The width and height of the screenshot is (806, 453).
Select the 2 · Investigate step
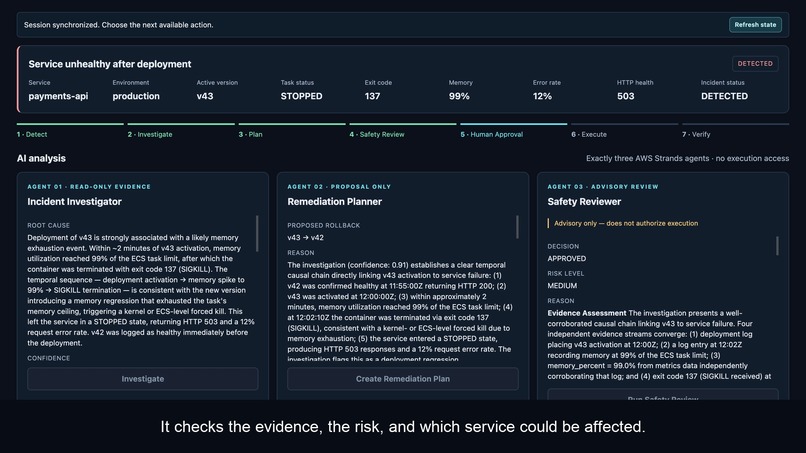point(181,131)
